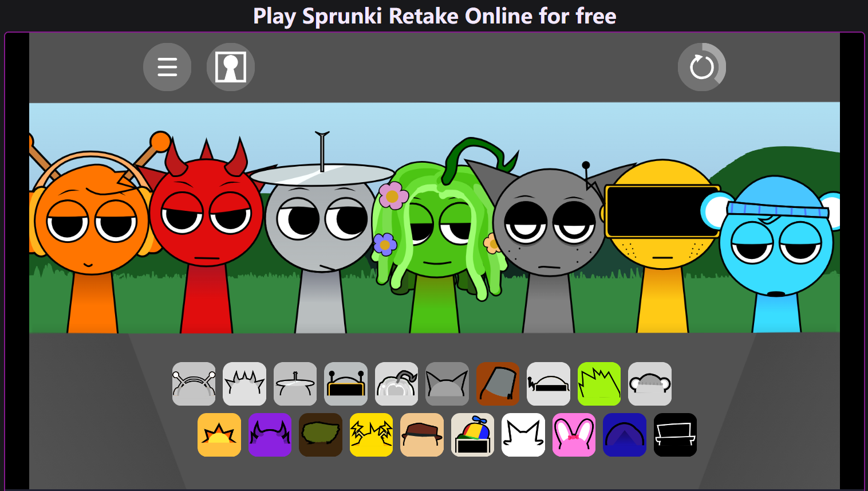The height and width of the screenshot is (491, 868).
Task: Select the grey antenna headphones icon
Action: click(194, 384)
